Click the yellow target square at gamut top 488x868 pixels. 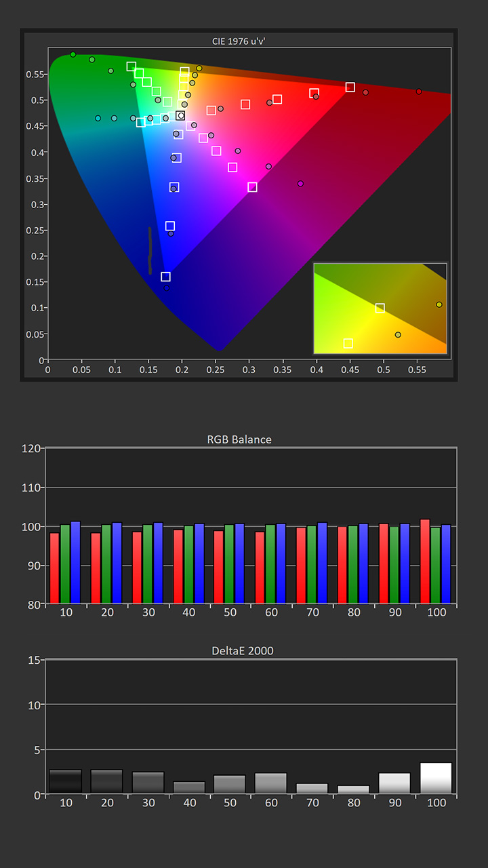(x=184, y=71)
